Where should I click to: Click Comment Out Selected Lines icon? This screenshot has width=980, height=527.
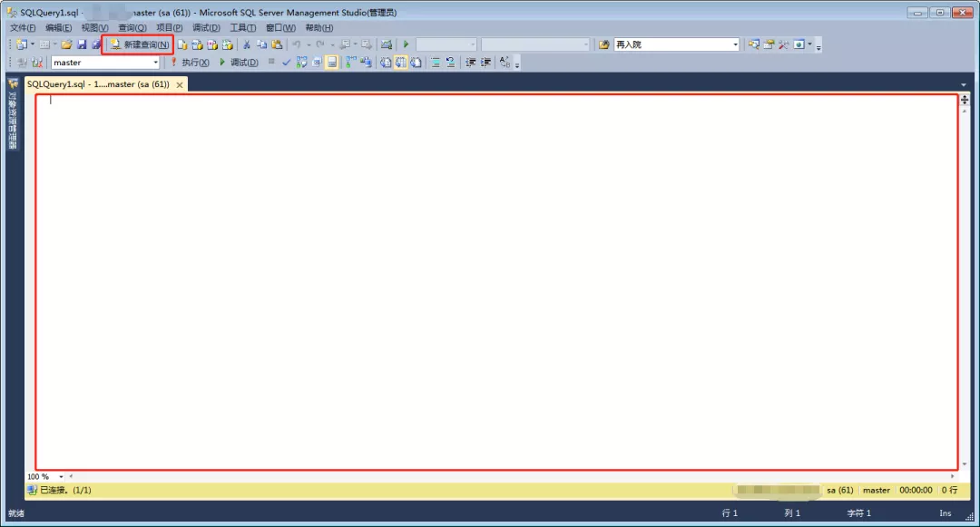(x=436, y=63)
